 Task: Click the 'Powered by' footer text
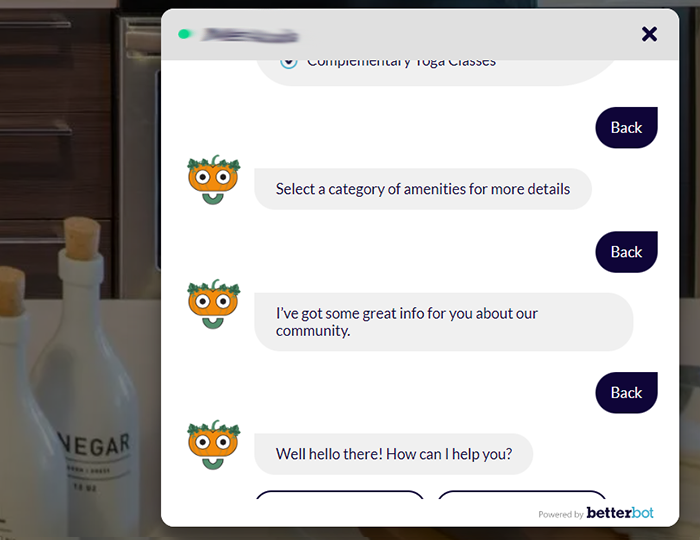561,515
